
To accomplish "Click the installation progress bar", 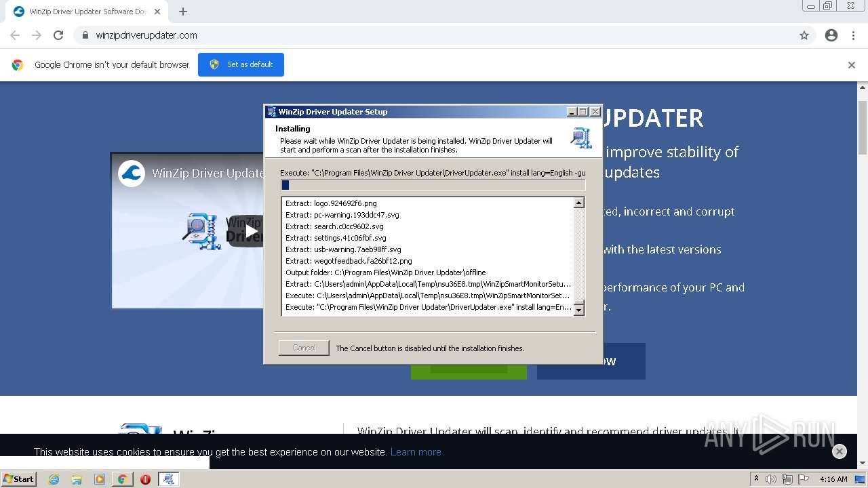I will click(x=433, y=185).
